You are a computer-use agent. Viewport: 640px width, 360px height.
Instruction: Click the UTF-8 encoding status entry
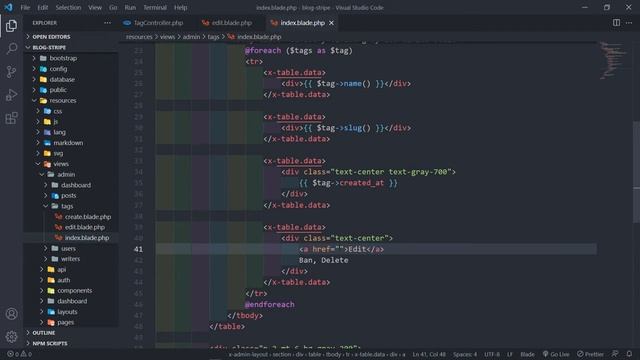pos(492,354)
